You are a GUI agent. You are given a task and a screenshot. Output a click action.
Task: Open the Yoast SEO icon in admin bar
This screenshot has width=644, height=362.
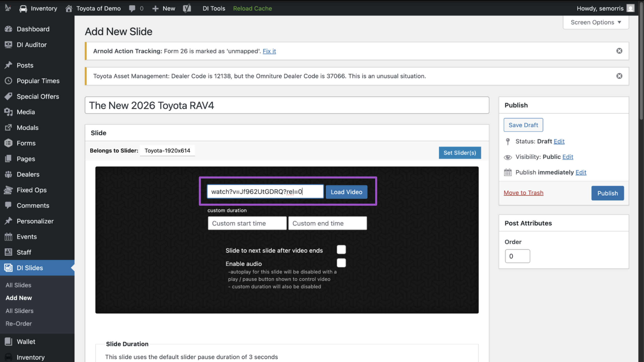pos(187,9)
